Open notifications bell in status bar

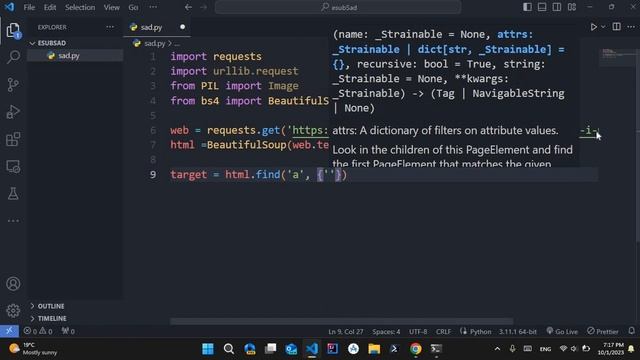click(x=631, y=331)
